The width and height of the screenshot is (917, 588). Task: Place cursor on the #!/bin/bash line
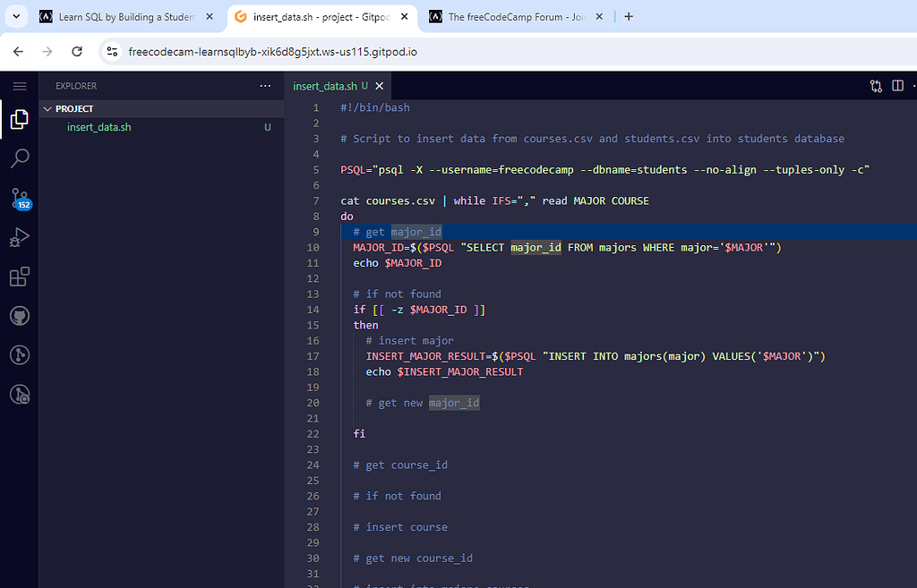point(375,107)
